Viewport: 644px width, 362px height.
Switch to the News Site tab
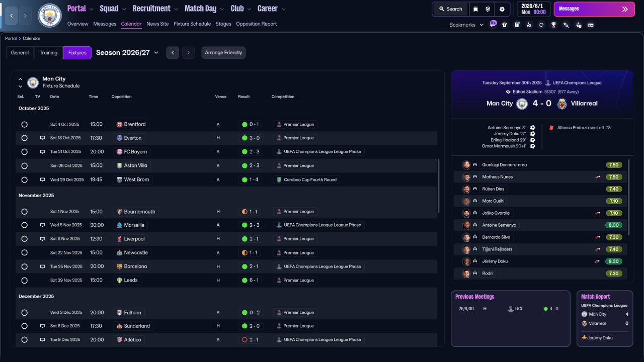click(157, 24)
